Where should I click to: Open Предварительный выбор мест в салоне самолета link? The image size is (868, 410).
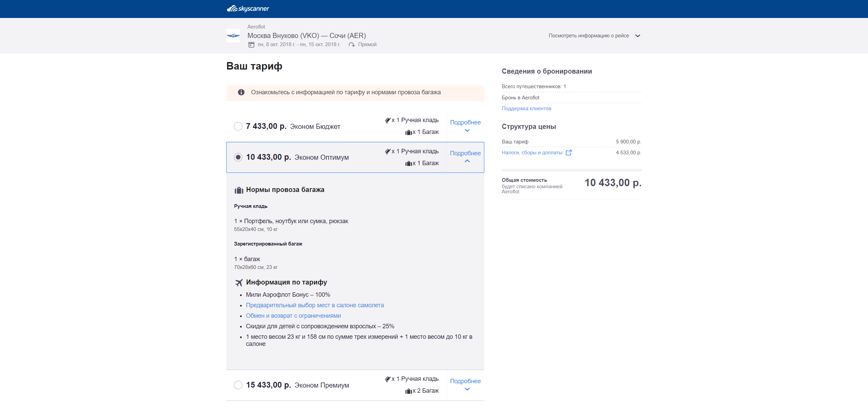(x=315, y=305)
